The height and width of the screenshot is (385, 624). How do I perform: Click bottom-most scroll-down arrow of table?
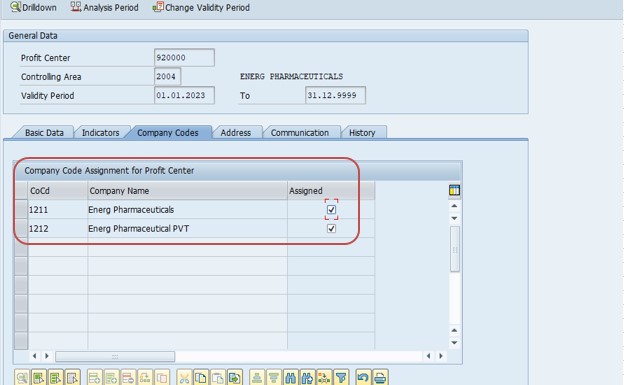[454, 343]
